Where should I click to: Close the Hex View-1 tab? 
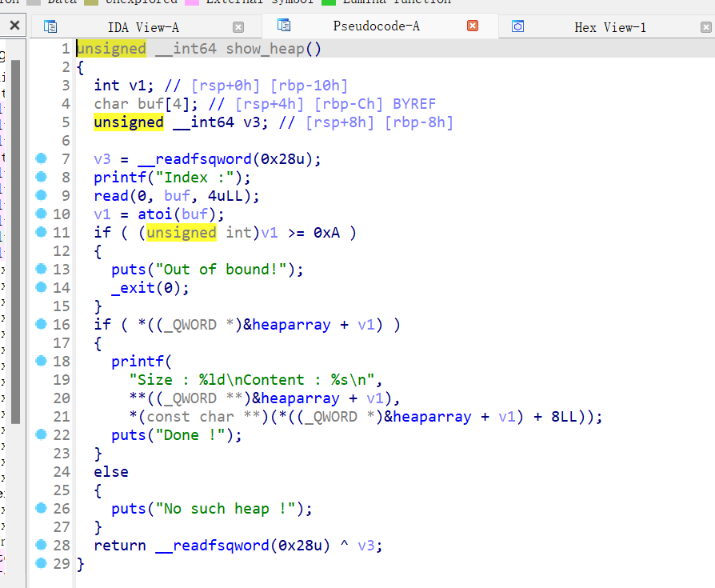(x=705, y=26)
